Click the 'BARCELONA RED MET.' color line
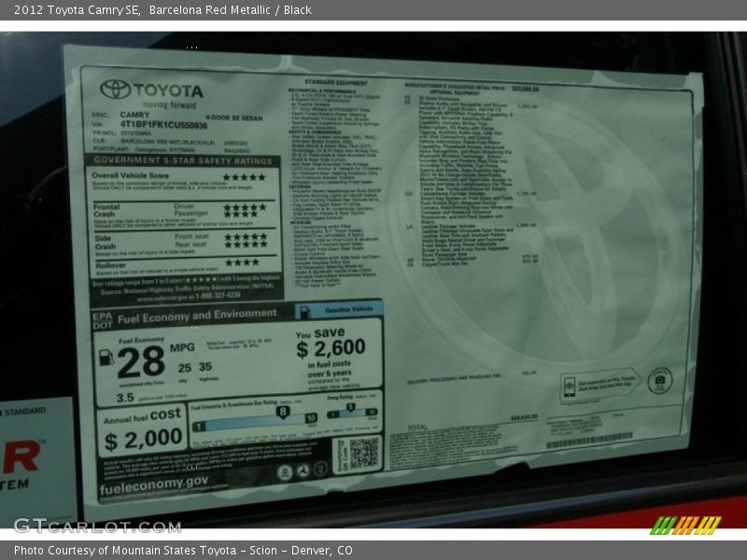Viewport: 747px width, 560px height. (x=167, y=142)
